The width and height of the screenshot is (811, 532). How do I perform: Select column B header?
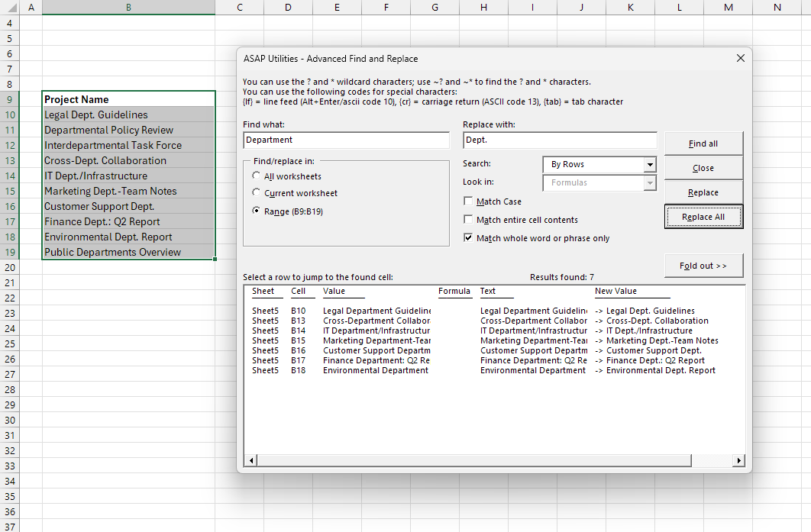(x=128, y=7)
